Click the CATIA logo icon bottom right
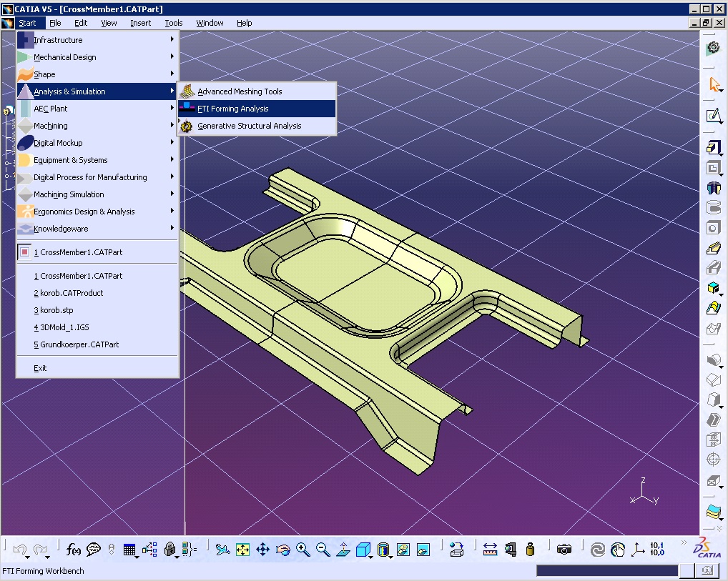The width and height of the screenshot is (728, 581). [707, 548]
